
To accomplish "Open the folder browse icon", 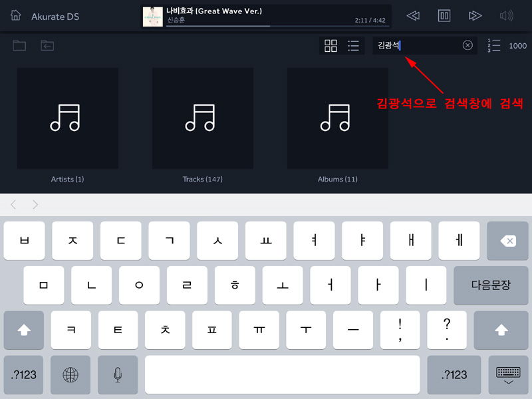I will (x=19, y=45).
